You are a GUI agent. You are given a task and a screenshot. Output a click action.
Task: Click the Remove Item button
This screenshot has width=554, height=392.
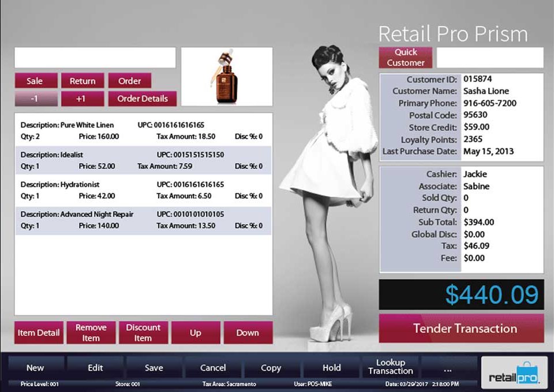point(91,333)
